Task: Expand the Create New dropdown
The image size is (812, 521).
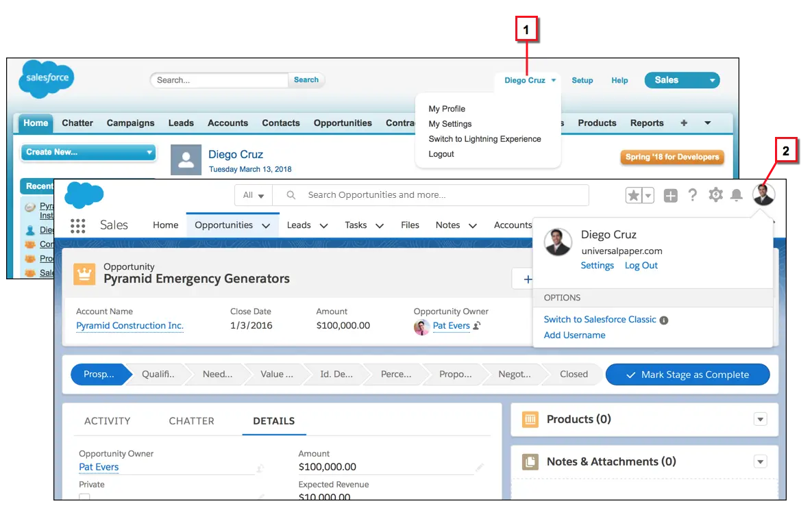Action: tap(88, 152)
